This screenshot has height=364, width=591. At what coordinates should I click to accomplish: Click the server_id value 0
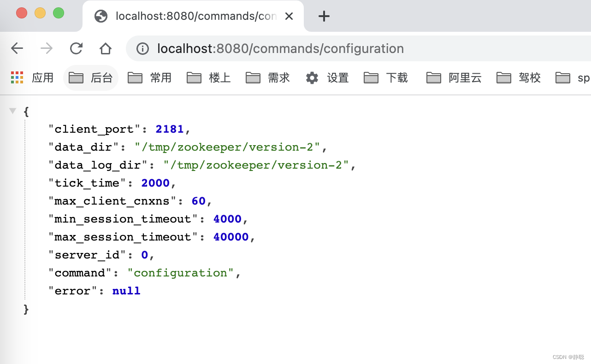pyautogui.click(x=144, y=255)
